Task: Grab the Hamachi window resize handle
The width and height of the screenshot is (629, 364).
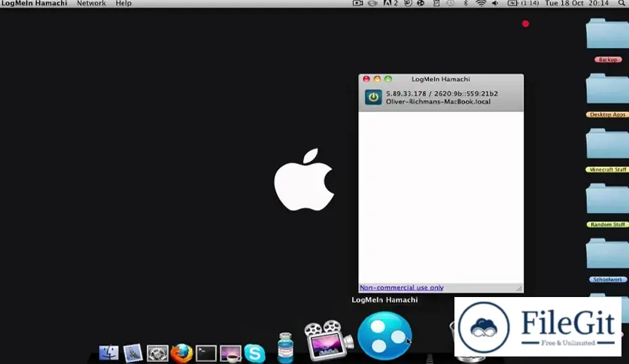Action: tap(518, 288)
